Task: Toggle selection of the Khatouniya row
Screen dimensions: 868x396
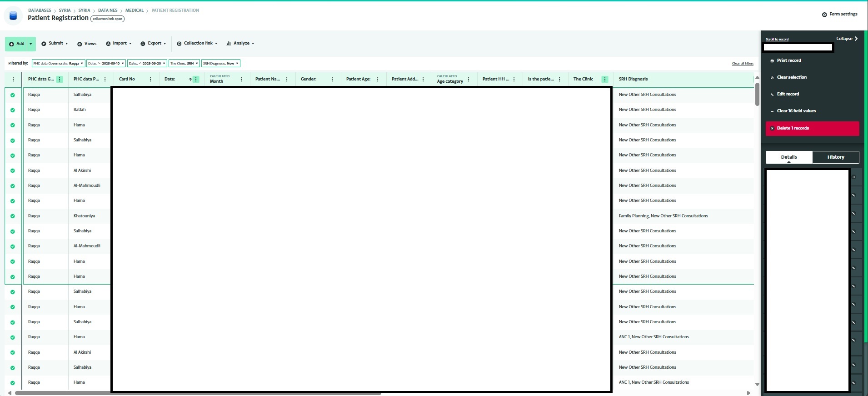Action: coord(13,216)
